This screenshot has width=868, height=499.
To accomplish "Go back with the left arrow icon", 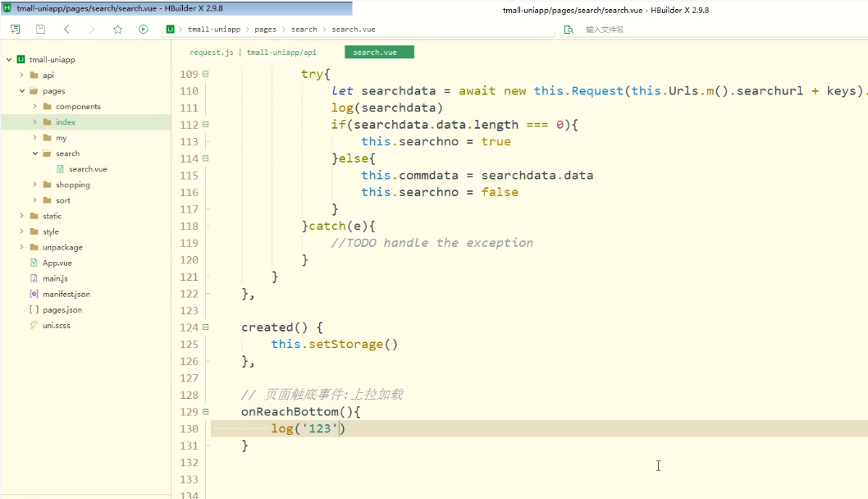I will pos(66,30).
